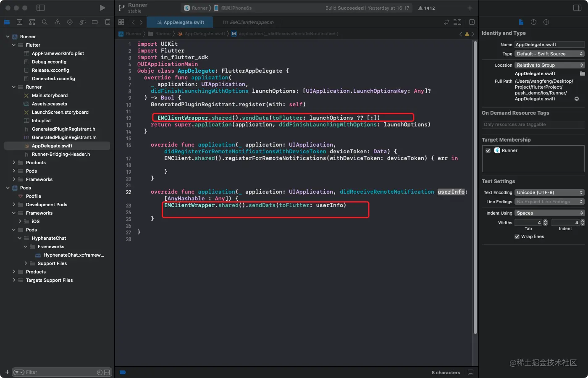Select Main.storyboard in navigator
The image size is (588, 378).
(50, 95)
